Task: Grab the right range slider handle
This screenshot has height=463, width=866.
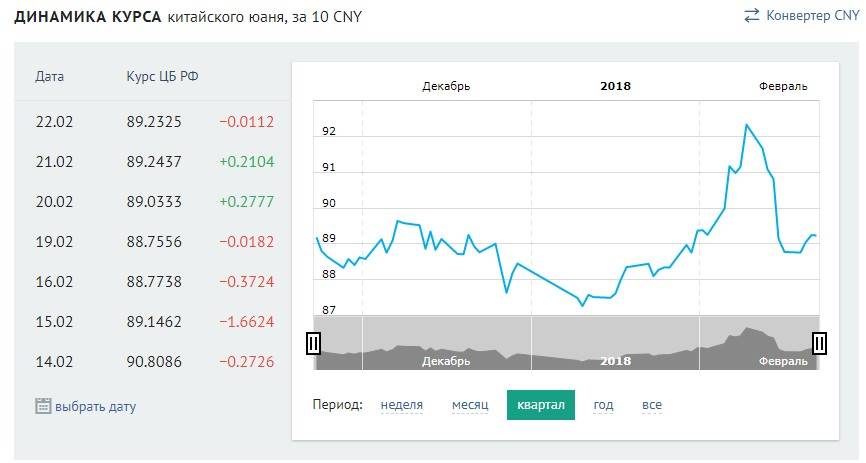Action: pos(820,343)
